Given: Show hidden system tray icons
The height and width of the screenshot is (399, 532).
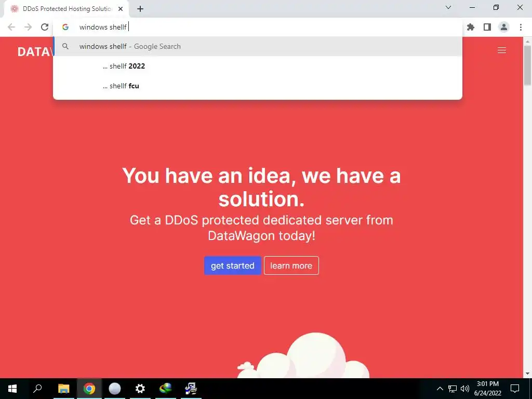Looking at the screenshot, I should point(440,389).
